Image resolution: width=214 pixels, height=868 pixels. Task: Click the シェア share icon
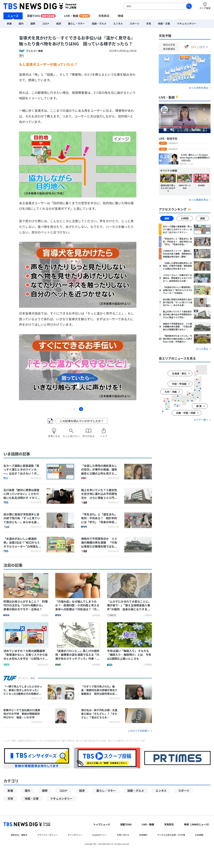104,431
